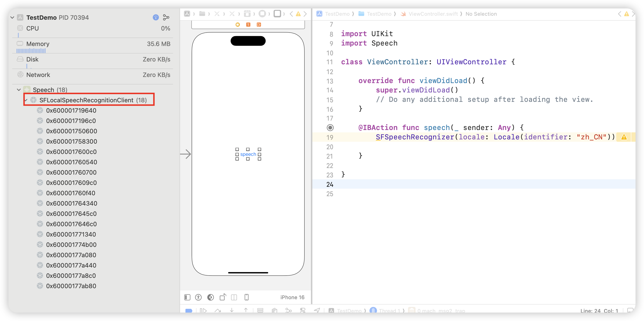
Task: Open accessibility settings in canvas bar
Action: pos(198,297)
